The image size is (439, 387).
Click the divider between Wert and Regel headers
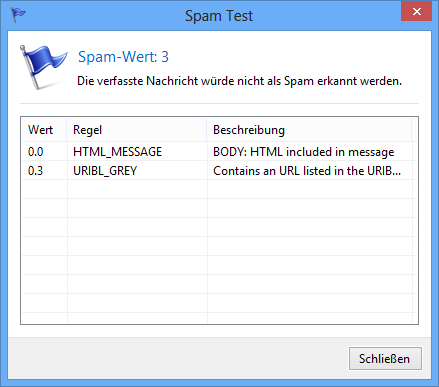pos(67,130)
